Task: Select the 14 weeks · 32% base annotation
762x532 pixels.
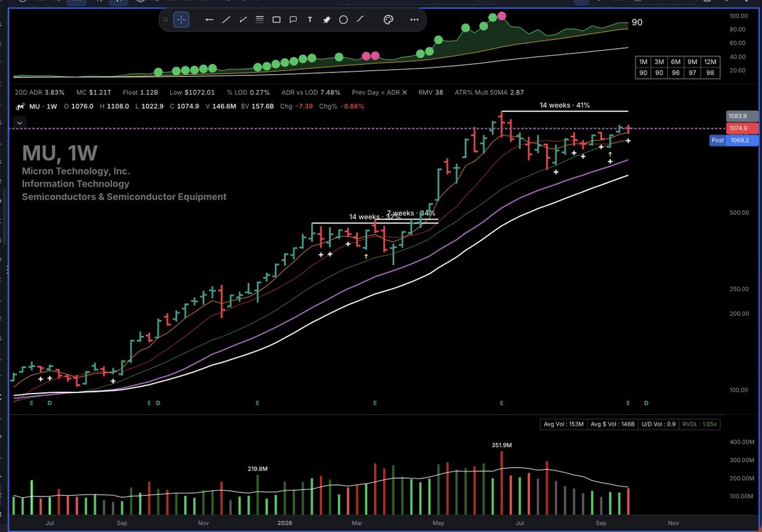Action: pos(375,216)
